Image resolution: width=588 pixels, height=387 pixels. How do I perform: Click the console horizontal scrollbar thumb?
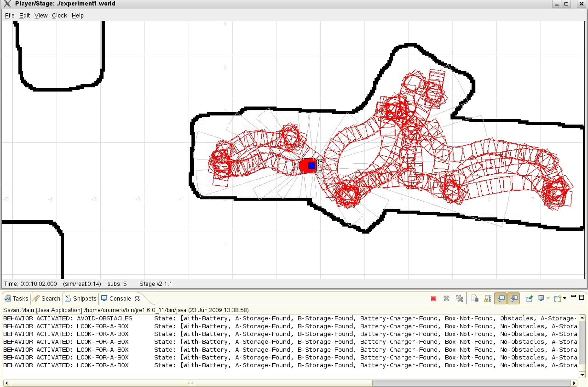pyautogui.click(x=191, y=383)
